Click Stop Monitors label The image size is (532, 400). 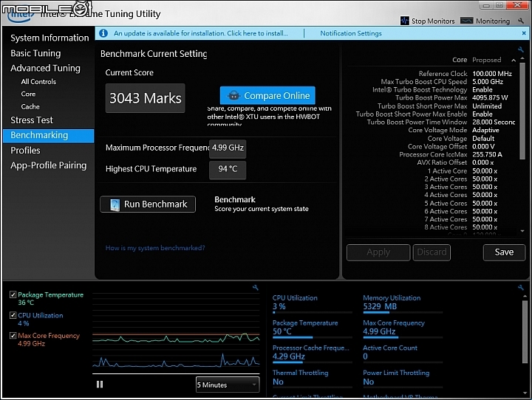[x=433, y=21]
